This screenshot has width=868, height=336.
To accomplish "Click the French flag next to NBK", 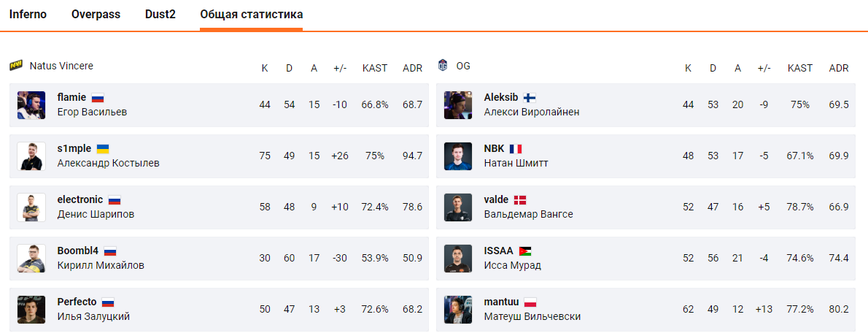I will pyautogui.click(x=516, y=148).
